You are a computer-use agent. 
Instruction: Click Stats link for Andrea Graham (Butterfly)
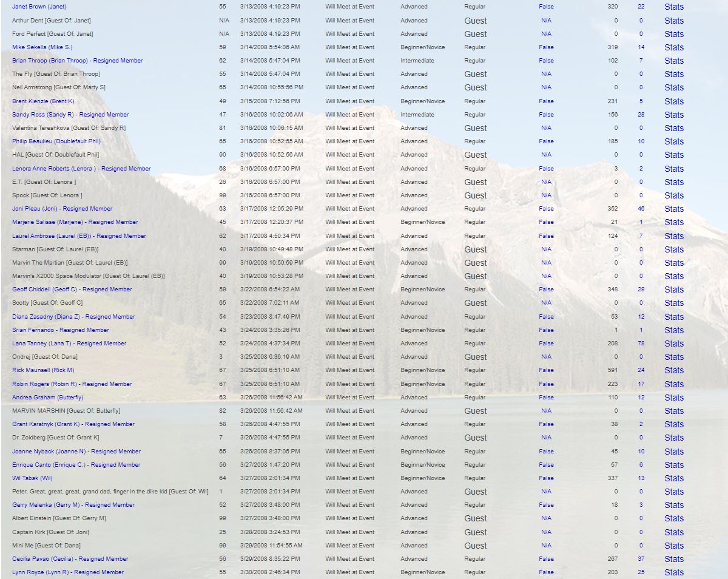673,398
